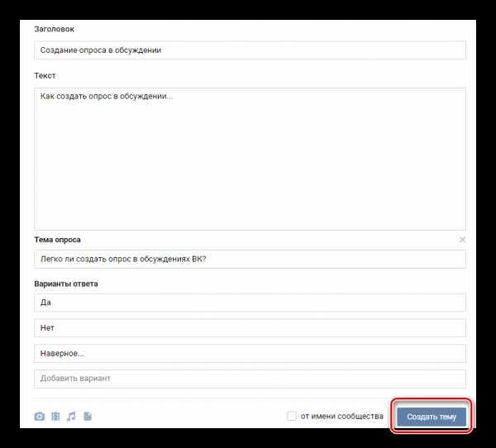Select the answer option field containing 'Да'

[x=250, y=303]
